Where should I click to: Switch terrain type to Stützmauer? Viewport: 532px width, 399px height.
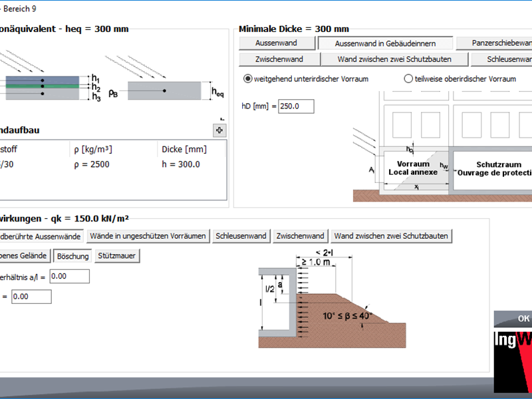point(117,255)
